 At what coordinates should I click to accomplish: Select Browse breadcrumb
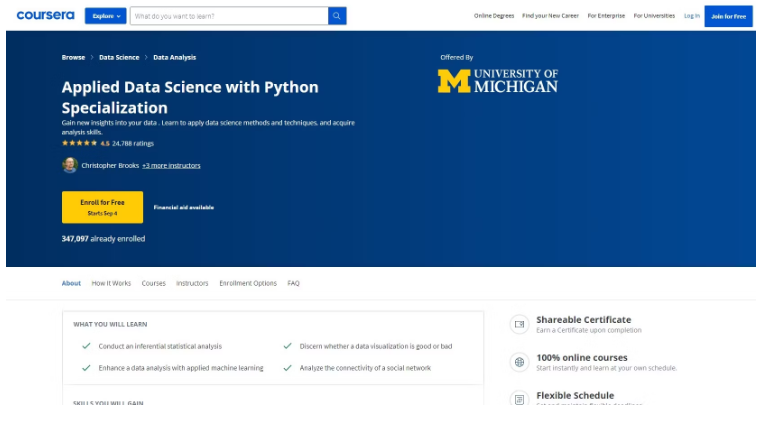(x=73, y=57)
